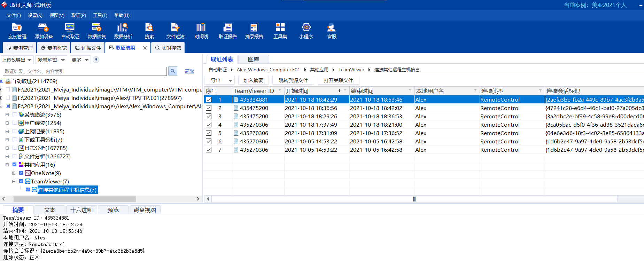Click the help question mark icon

96,60
